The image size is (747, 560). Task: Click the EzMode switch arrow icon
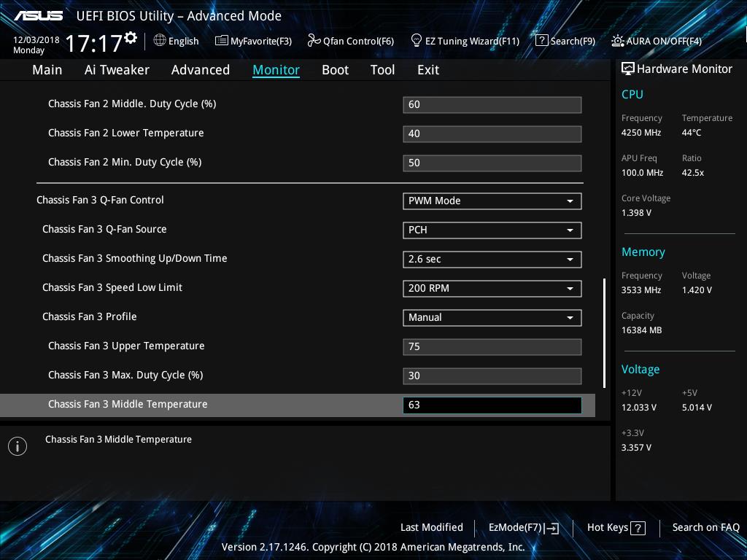[x=551, y=528]
